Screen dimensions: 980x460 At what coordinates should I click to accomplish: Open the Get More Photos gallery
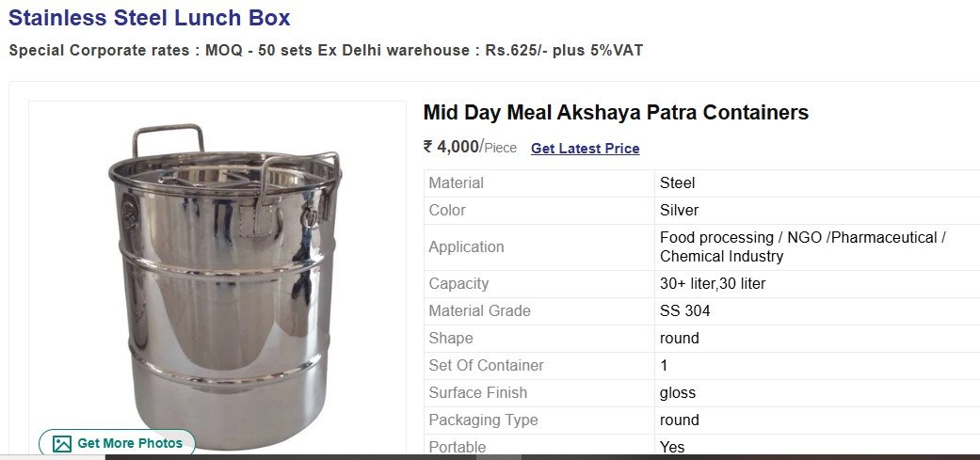pos(117,444)
